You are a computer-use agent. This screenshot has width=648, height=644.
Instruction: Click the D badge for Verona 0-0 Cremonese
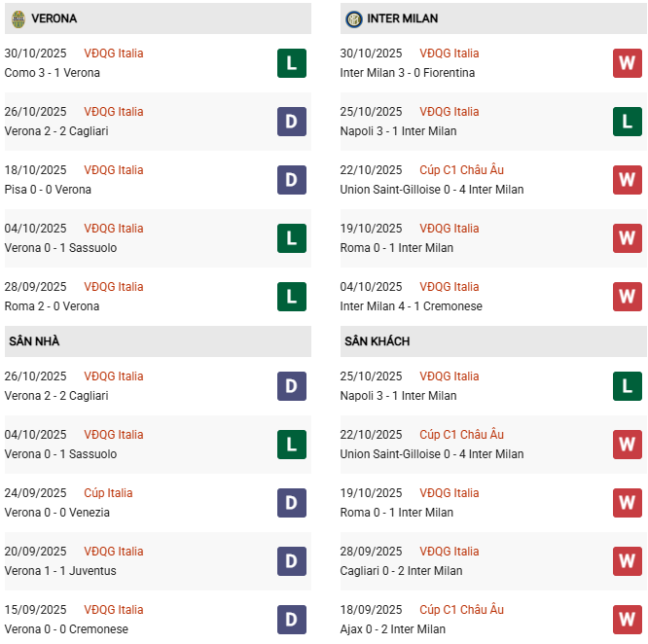pos(291,620)
